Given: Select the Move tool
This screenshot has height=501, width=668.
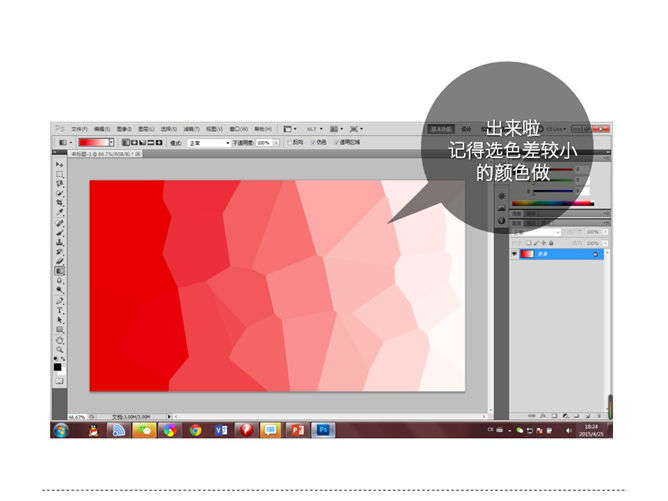Looking at the screenshot, I should pyautogui.click(x=59, y=164).
